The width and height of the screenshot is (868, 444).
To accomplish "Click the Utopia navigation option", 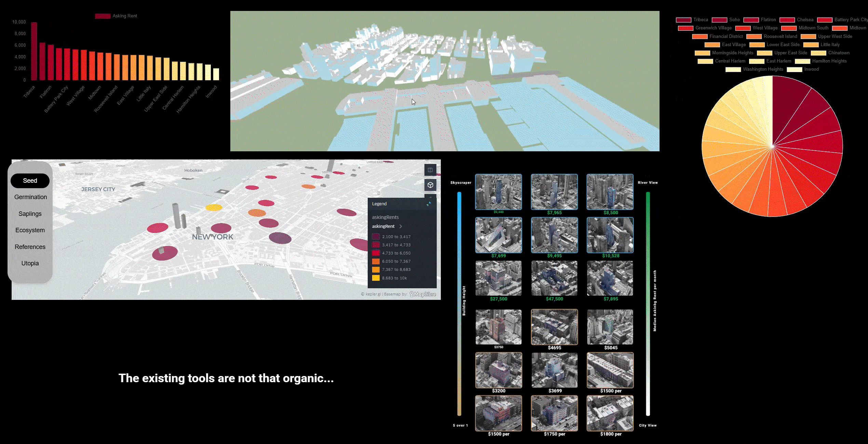I will tap(30, 263).
